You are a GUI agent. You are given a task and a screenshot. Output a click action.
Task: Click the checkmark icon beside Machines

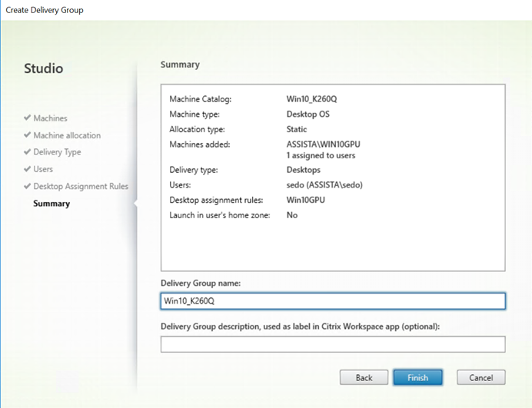(28, 118)
